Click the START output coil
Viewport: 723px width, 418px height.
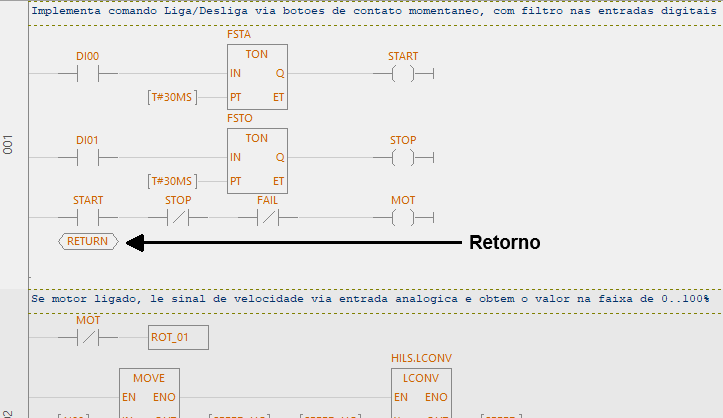tap(403, 73)
